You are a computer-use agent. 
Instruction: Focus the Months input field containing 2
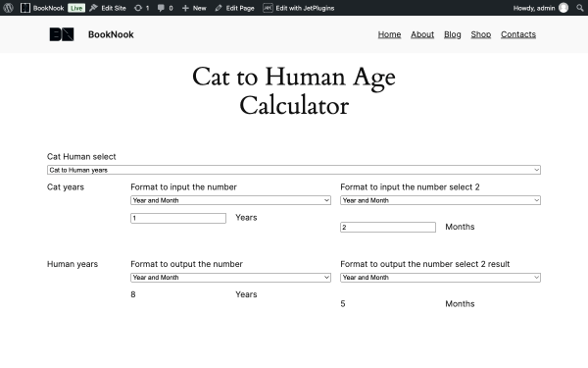[x=388, y=228]
